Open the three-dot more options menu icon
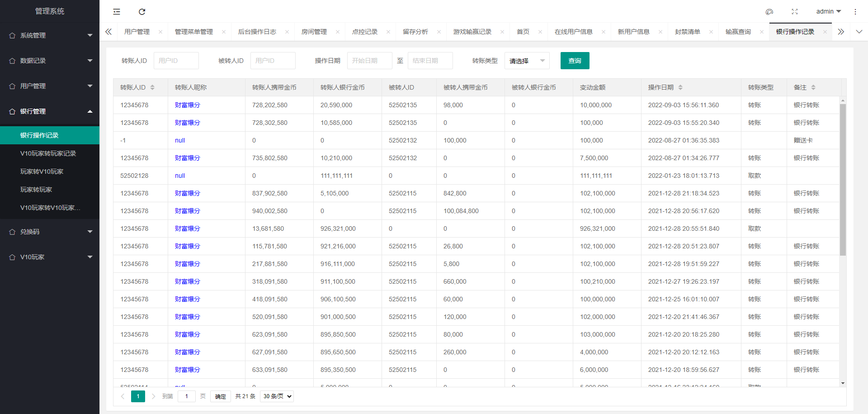Screen dimensions: 868x414 tap(856, 11)
